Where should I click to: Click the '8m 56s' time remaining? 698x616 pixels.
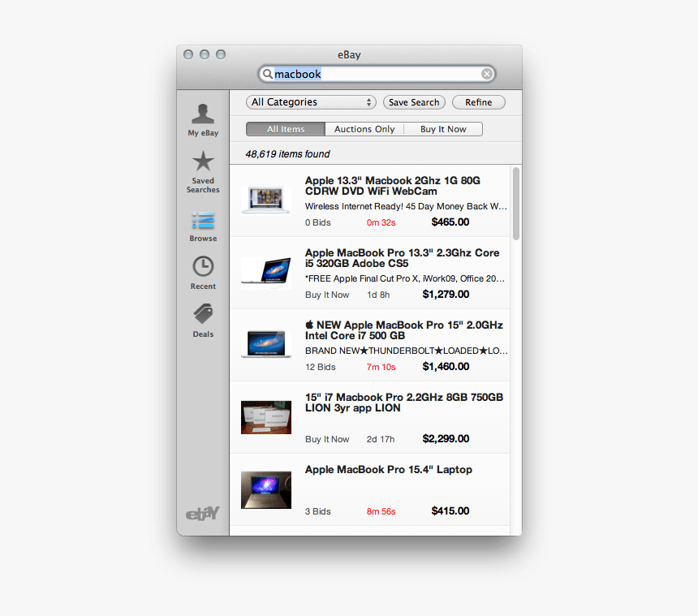tap(381, 511)
